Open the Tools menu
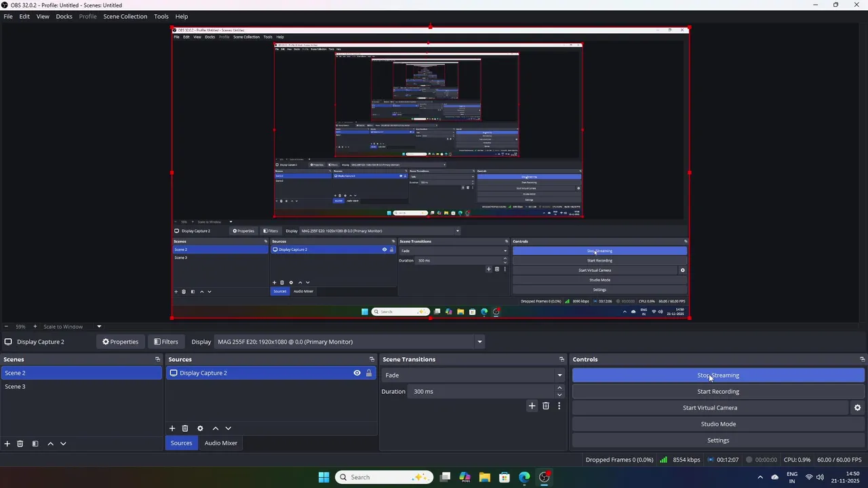 click(161, 16)
